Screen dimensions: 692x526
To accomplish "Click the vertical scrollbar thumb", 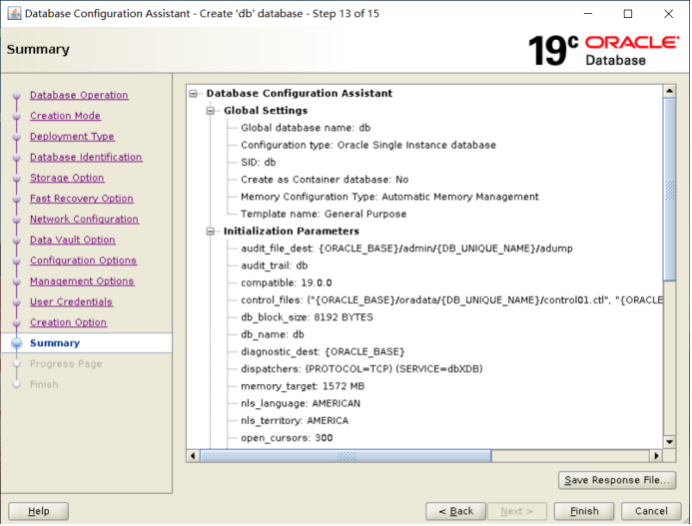I will click(669, 189).
